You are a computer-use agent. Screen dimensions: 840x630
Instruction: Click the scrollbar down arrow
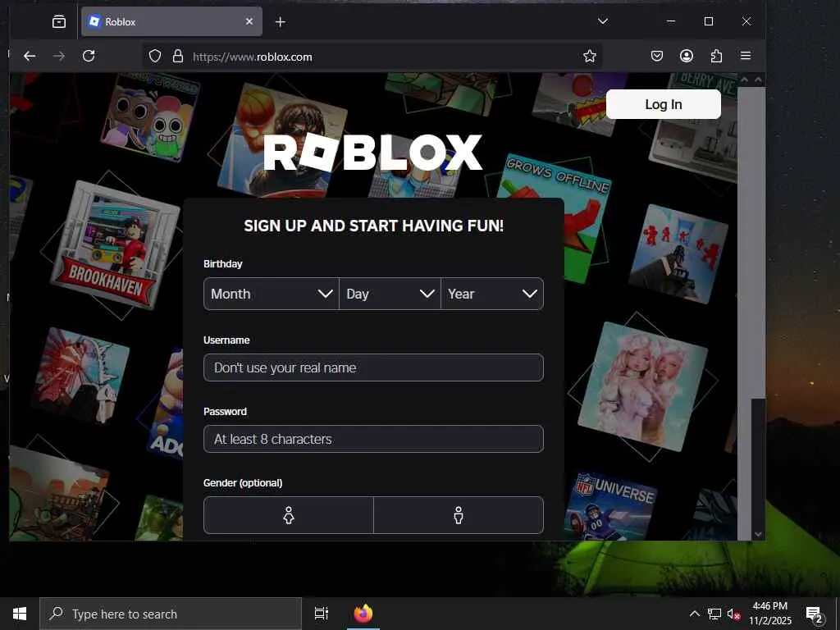click(x=758, y=534)
